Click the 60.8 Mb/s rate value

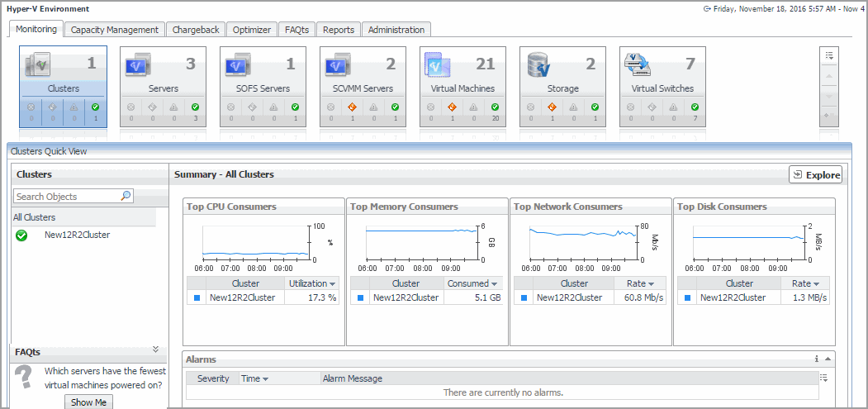pos(643,297)
